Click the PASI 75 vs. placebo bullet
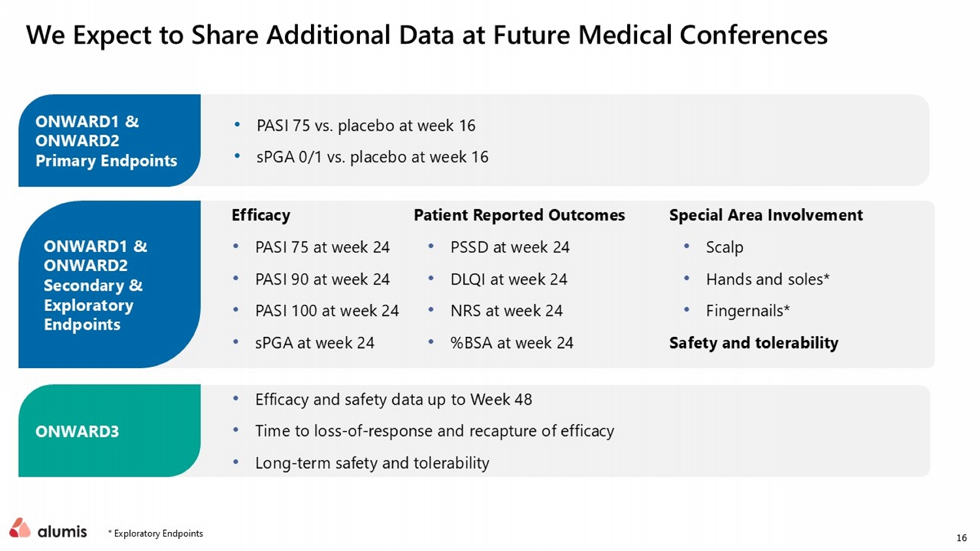Screen dimensions: 980x551 366,125
